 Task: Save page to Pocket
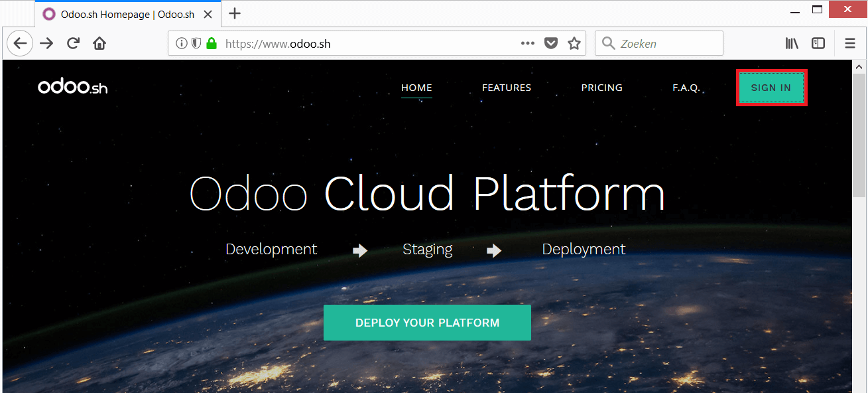pos(551,44)
